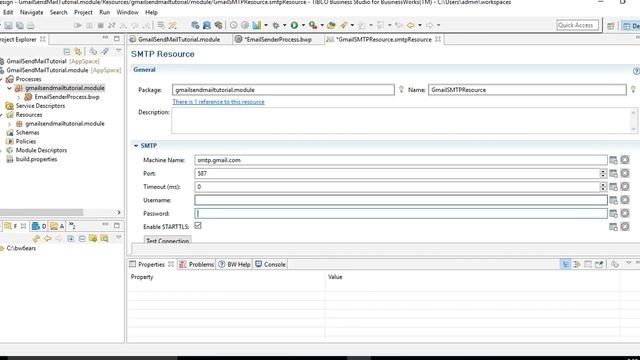Open the Project menu
The image size is (640, 360).
point(83,12)
